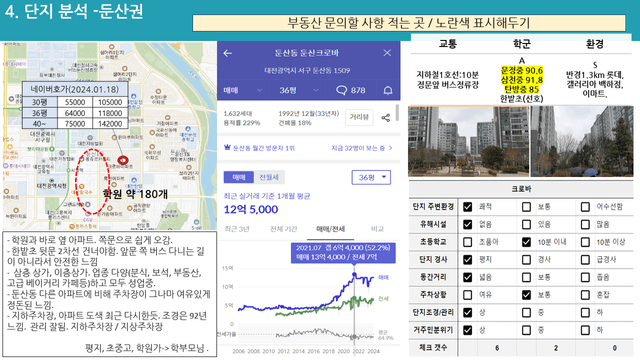Click the 매매 legend label on the price chart

(383, 278)
